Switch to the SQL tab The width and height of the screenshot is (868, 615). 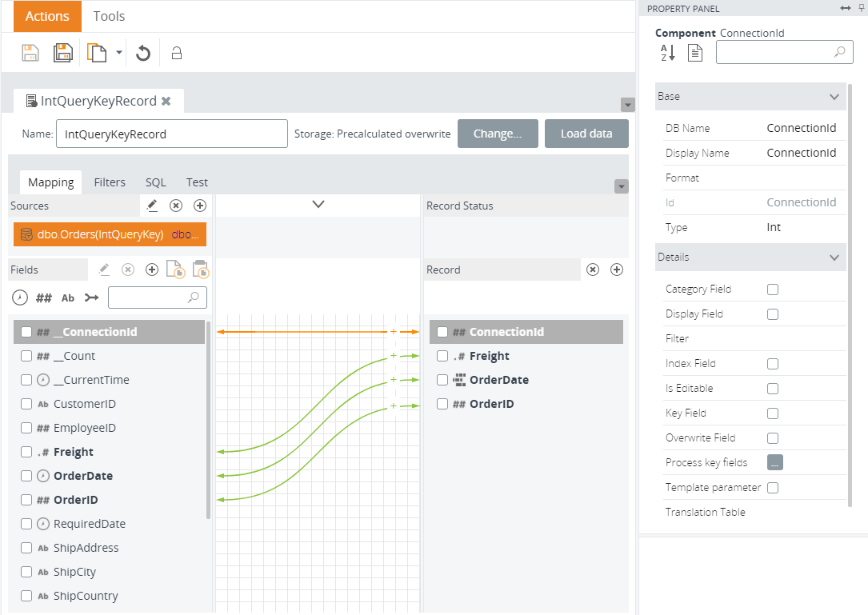click(155, 182)
